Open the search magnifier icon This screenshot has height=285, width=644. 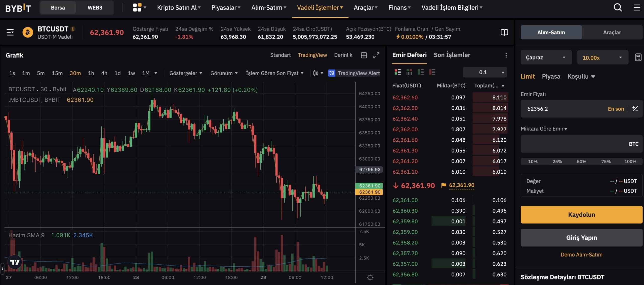point(618,8)
